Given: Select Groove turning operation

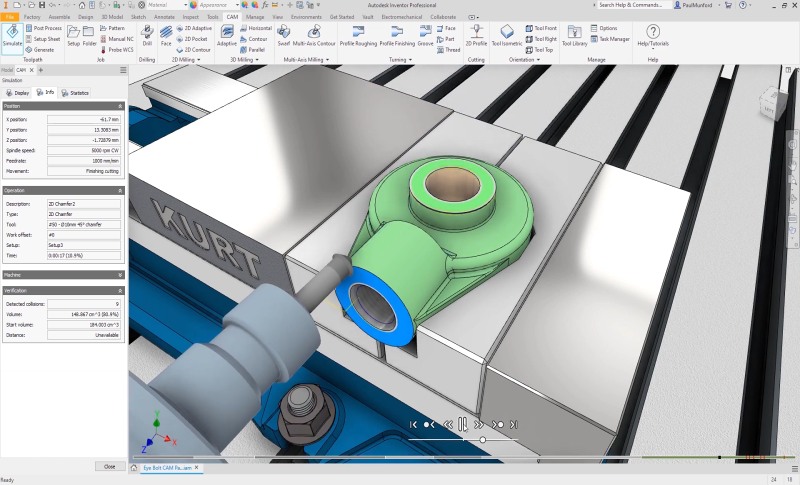Looking at the screenshot, I should [425, 36].
